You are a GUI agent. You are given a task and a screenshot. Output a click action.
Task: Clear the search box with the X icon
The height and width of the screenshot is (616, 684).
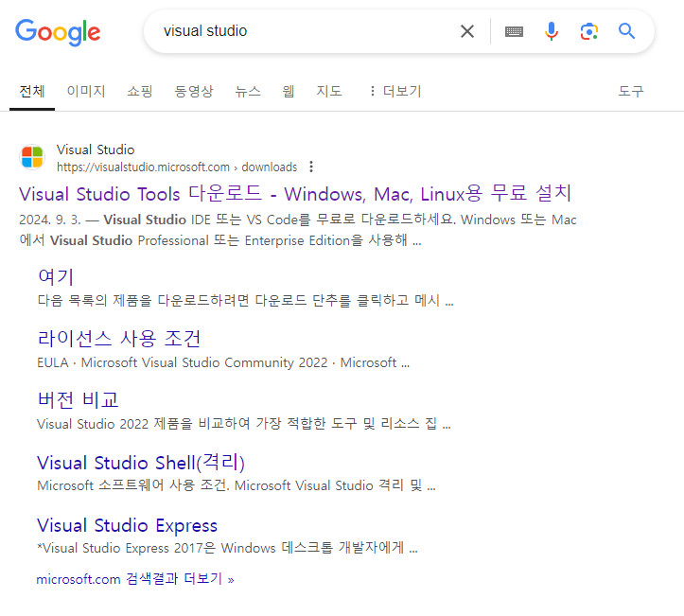pyautogui.click(x=467, y=31)
